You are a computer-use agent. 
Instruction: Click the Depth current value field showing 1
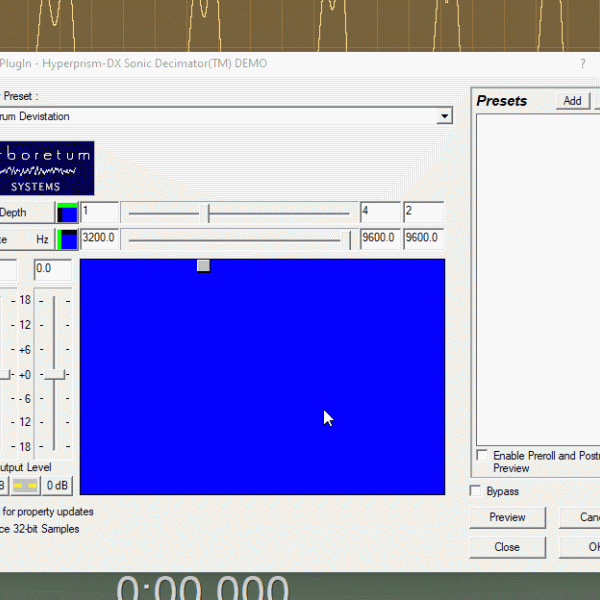point(99,212)
